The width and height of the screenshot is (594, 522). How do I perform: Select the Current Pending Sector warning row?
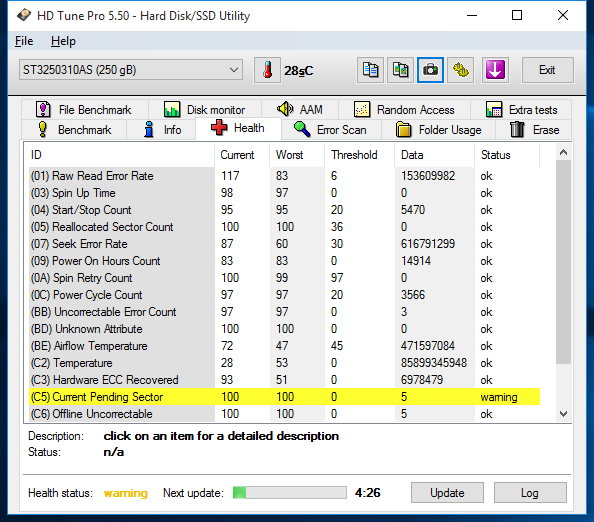point(284,397)
